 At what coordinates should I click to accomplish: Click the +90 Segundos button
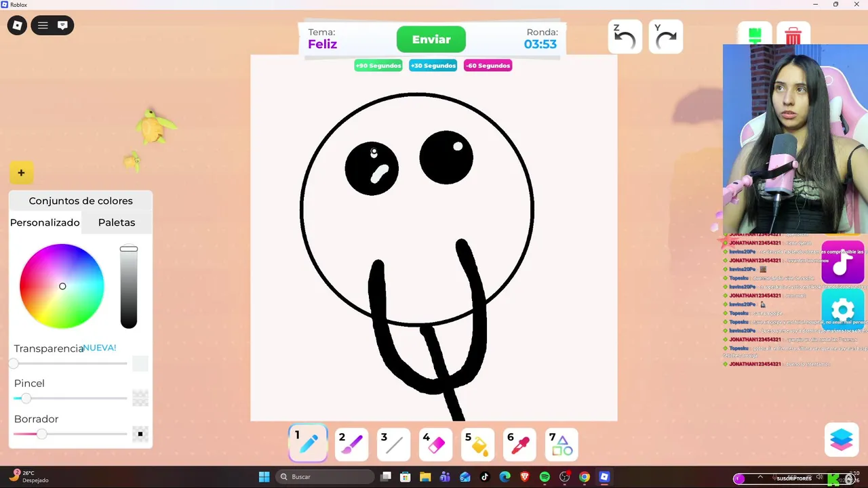point(378,66)
